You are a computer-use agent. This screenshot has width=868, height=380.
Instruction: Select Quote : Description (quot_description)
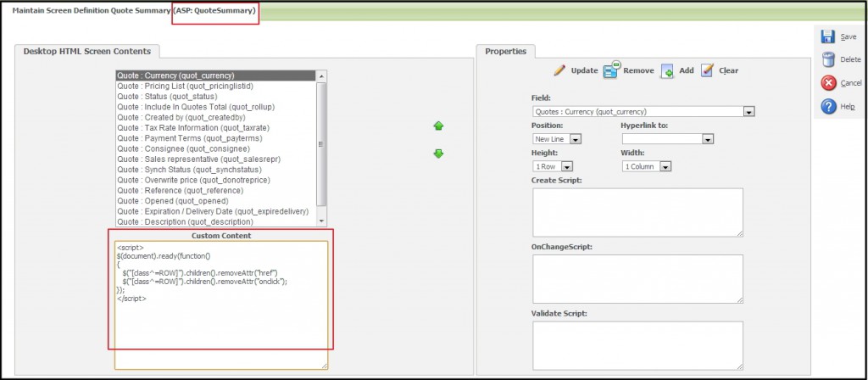(x=216, y=221)
